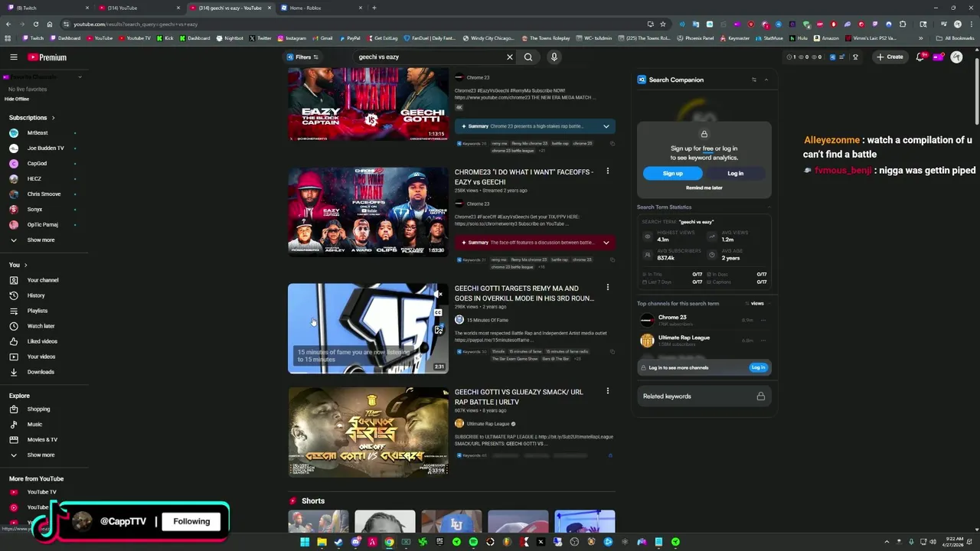Start voice search with microphone icon

[x=554, y=57]
